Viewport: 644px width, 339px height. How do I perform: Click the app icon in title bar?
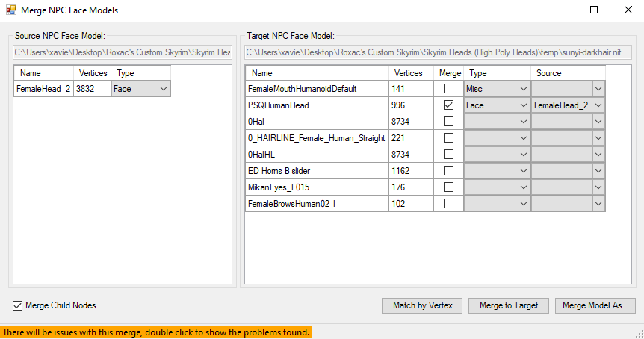(11, 10)
